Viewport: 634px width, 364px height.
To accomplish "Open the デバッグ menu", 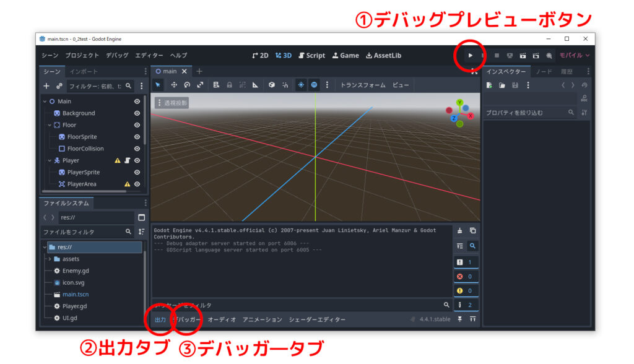I will [117, 56].
